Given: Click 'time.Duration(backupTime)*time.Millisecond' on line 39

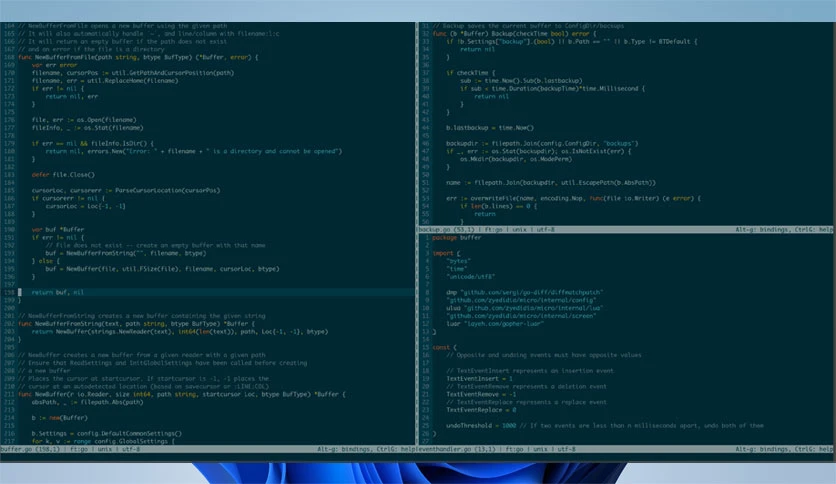Looking at the screenshot, I should (561, 89).
